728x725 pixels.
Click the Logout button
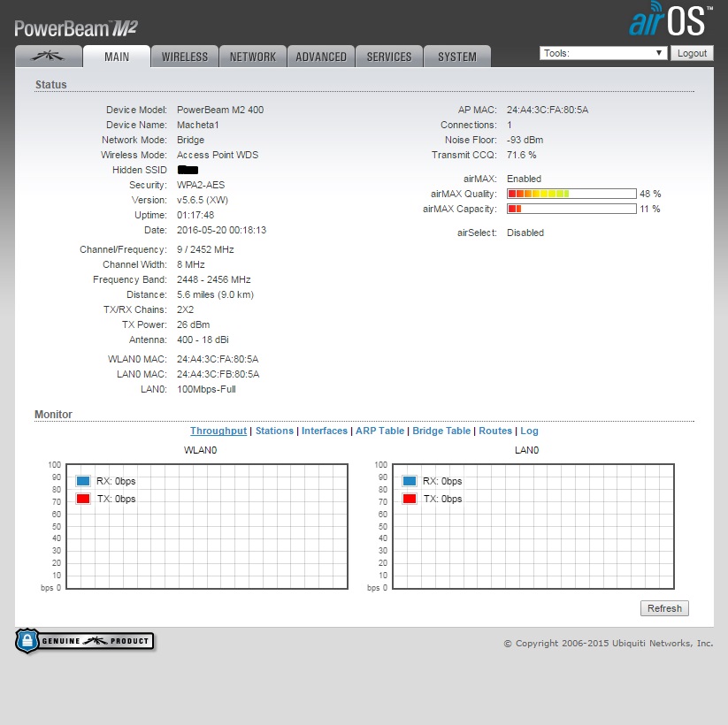coord(692,53)
